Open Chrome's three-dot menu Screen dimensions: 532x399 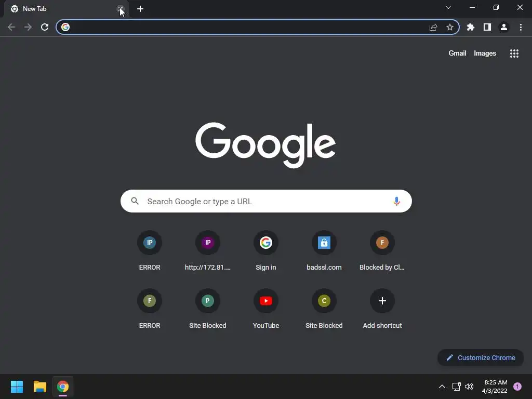click(521, 27)
